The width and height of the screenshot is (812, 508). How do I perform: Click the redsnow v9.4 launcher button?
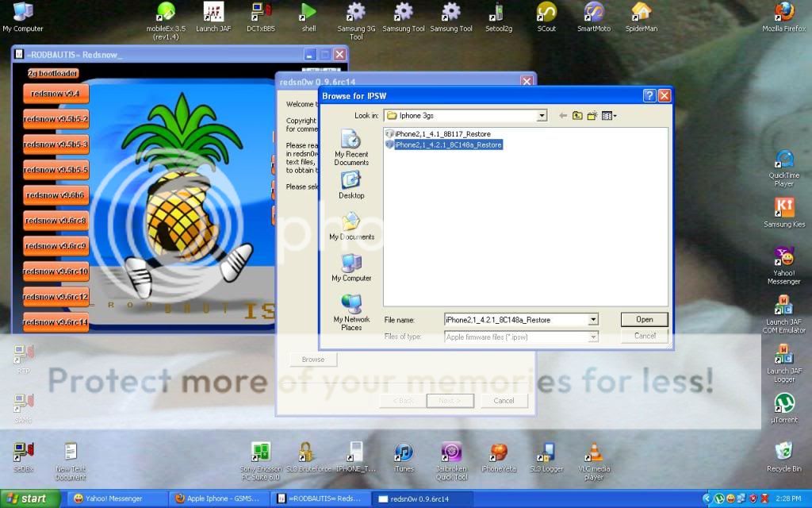(56, 94)
